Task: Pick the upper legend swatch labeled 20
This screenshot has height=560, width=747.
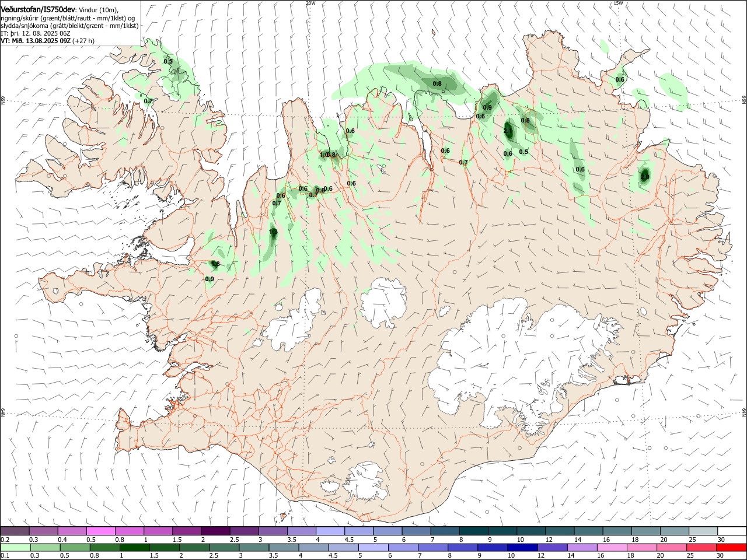Action: (674, 531)
